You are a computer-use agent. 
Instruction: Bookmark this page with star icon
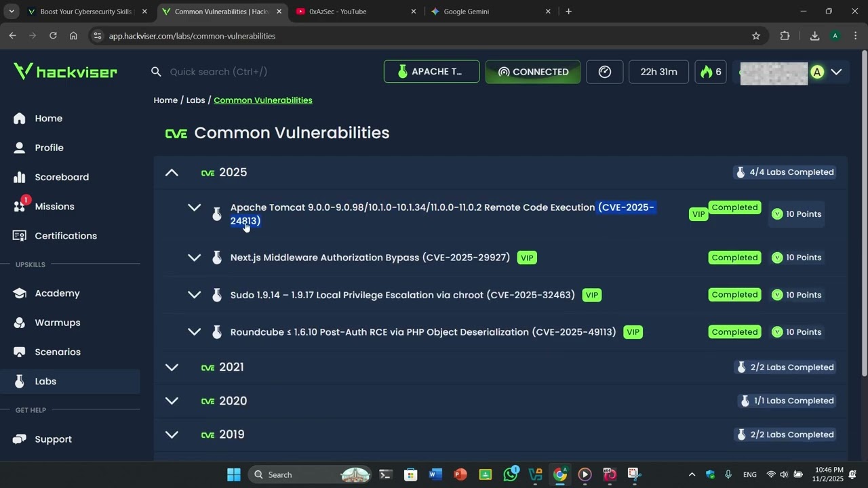coord(756,36)
